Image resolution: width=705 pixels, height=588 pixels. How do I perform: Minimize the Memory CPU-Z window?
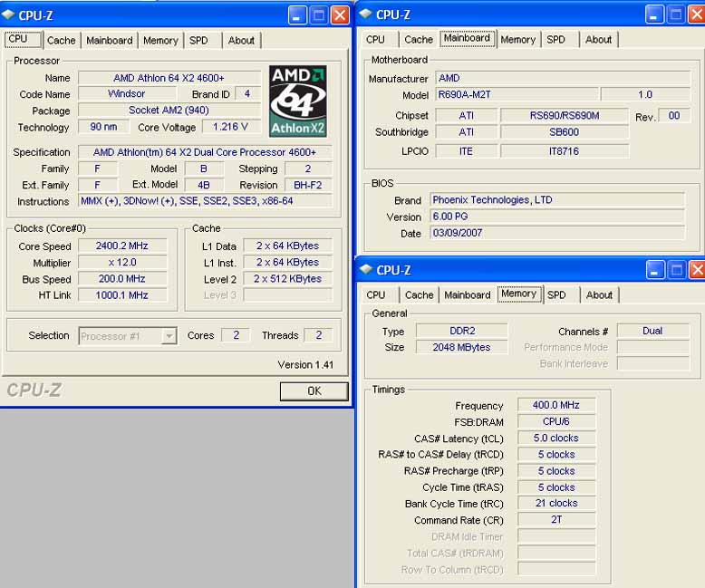point(654,270)
